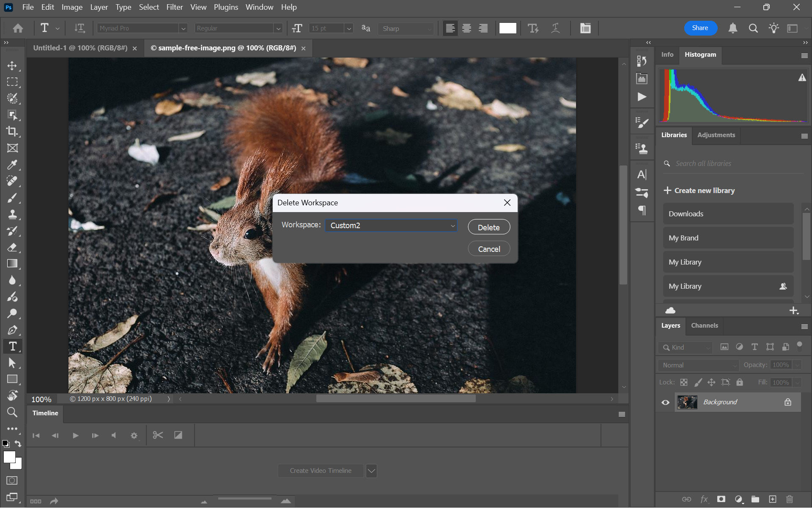Click the foreground color swatch
Viewport: 812px width, 508px height.
(9, 457)
